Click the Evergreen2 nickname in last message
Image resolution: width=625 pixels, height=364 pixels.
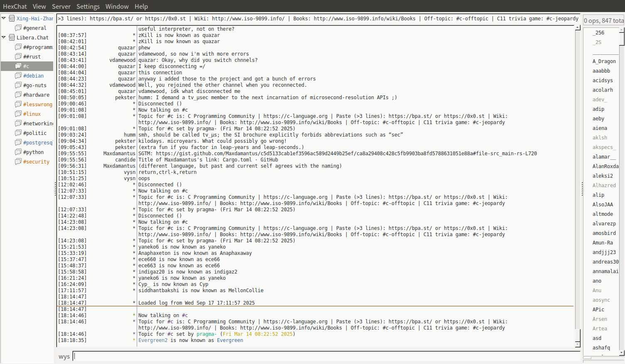click(x=153, y=340)
